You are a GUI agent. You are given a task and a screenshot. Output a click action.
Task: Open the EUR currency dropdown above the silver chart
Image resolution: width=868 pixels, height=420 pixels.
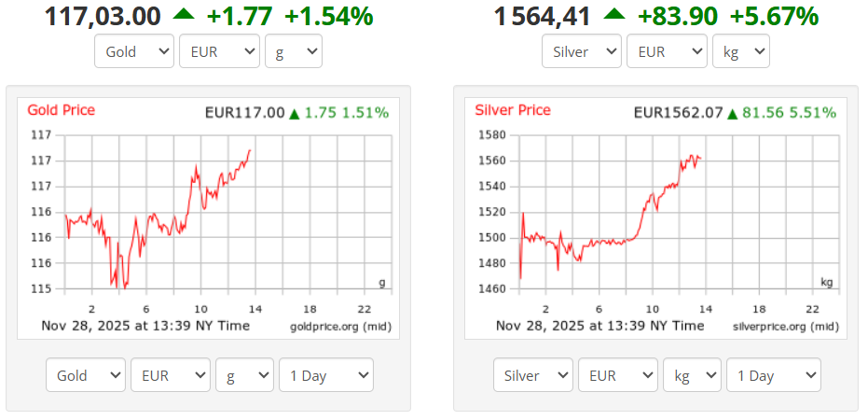[667, 51]
